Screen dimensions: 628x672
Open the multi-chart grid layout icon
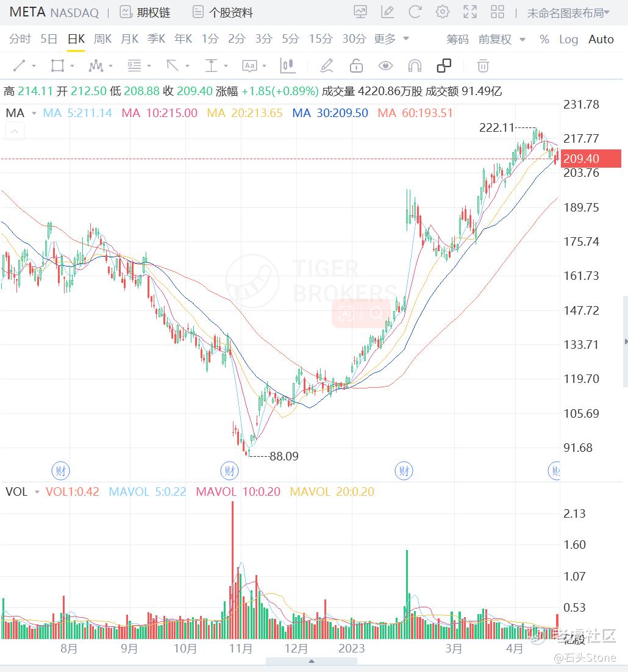[x=498, y=12]
